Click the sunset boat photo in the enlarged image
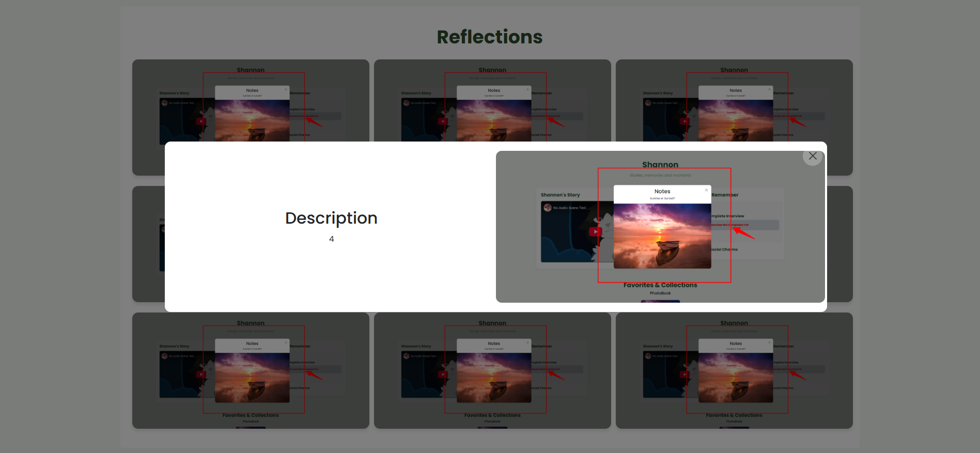Screen dimensions: 980x453 pos(662,236)
